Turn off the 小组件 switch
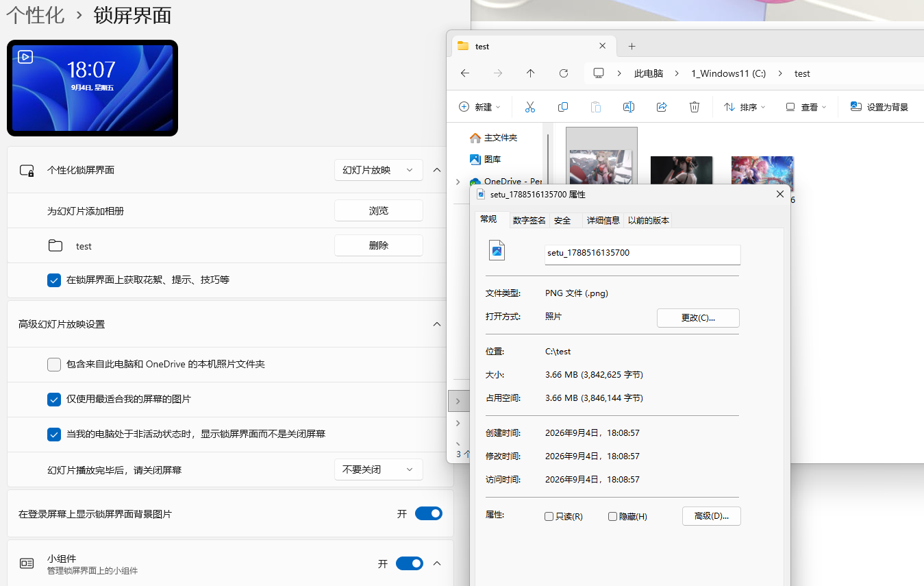 click(x=410, y=563)
